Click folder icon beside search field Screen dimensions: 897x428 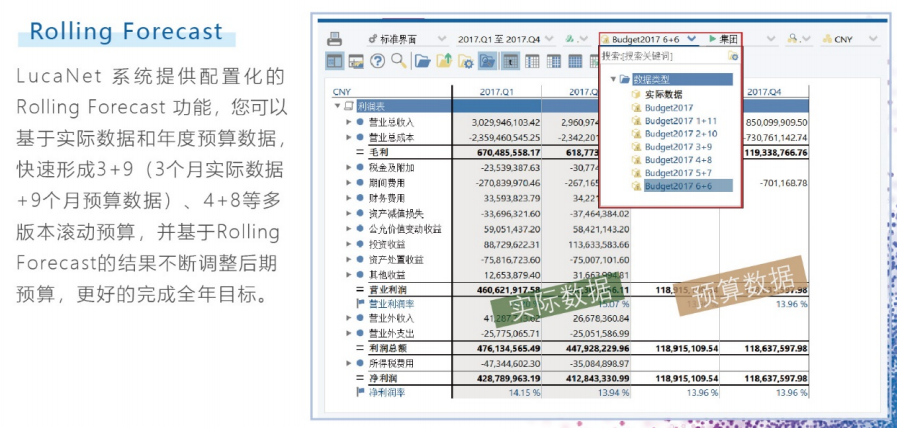pyautogui.click(x=733, y=56)
